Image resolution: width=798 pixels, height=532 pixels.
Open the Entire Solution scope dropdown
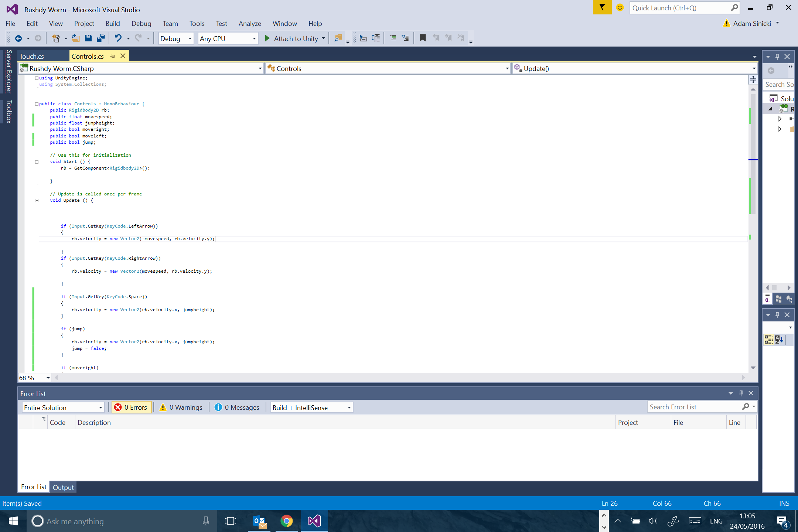pos(63,407)
